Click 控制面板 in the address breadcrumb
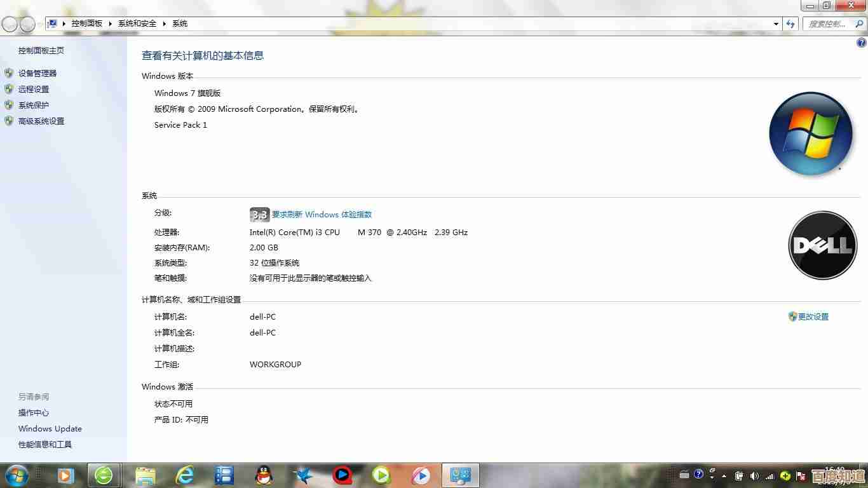868x488 pixels. click(86, 24)
